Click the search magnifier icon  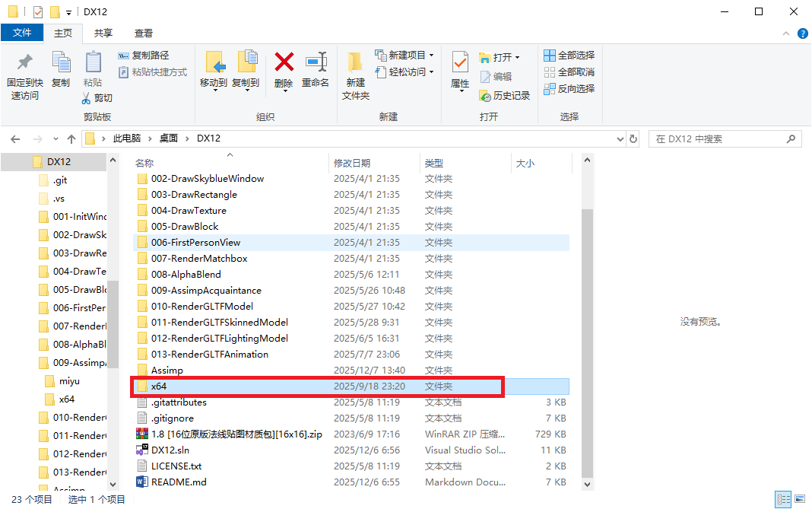791,139
